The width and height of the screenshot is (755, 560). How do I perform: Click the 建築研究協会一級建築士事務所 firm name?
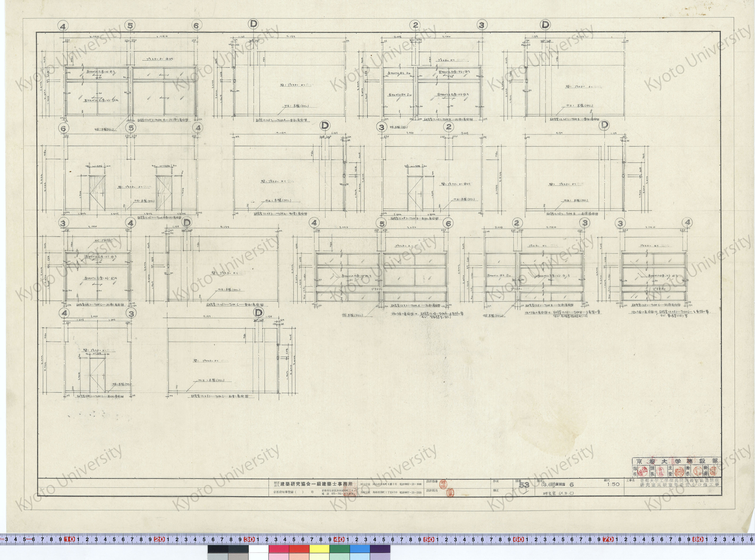[x=316, y=484]
